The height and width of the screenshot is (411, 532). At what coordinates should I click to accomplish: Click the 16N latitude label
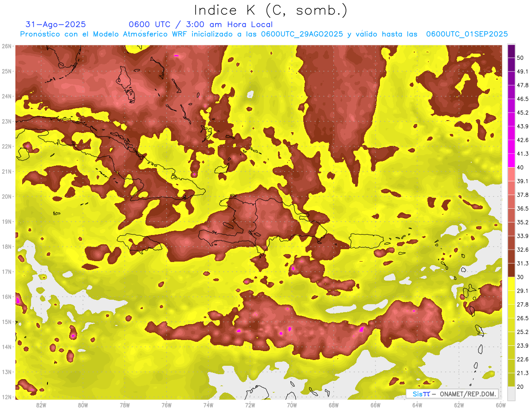click(7, 297)
